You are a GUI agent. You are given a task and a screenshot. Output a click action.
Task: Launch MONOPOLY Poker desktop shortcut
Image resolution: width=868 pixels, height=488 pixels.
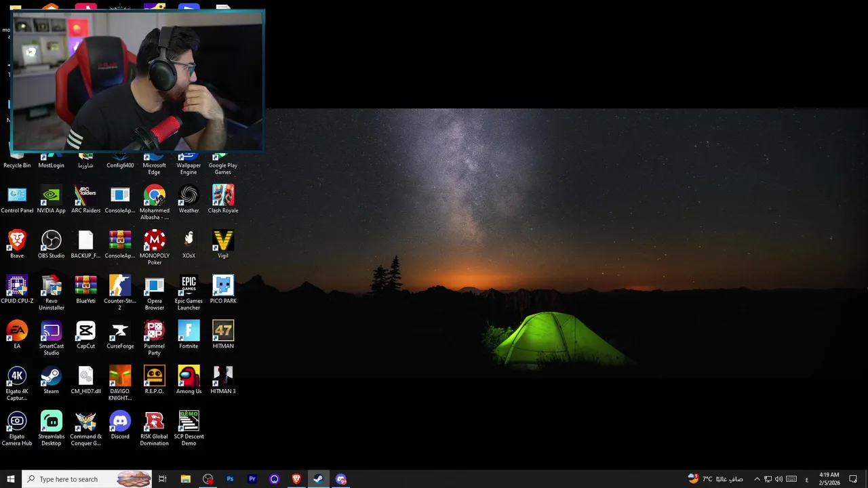[x=155, y=247]
